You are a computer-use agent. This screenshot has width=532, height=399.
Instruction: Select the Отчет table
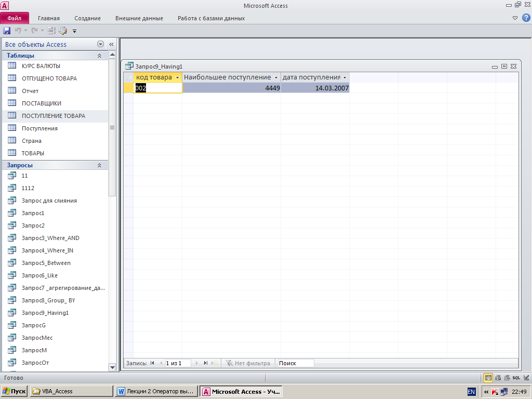tap(55, 91)
